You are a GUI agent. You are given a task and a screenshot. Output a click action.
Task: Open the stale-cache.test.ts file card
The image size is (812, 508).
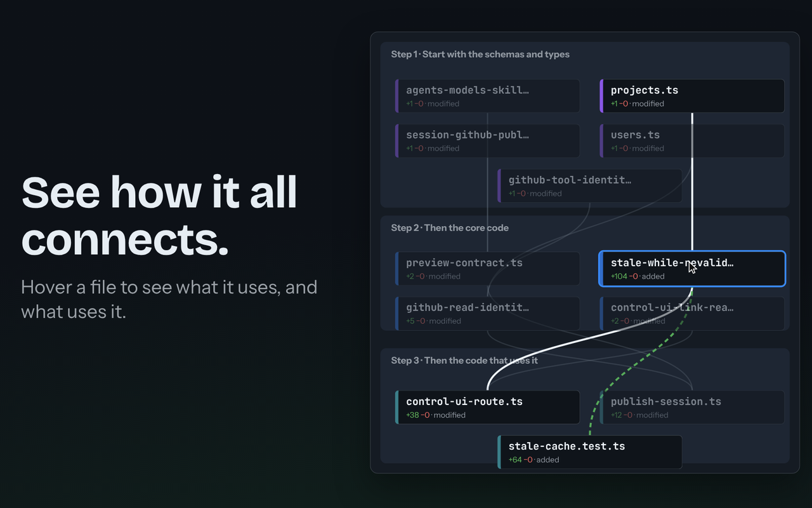[x=590, y=452]
